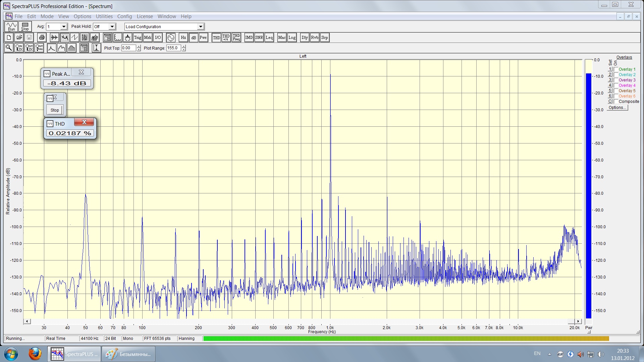Enable the Overlay 3 checkbox
Viewport: 644px width, 362px height.
point(616,80)
